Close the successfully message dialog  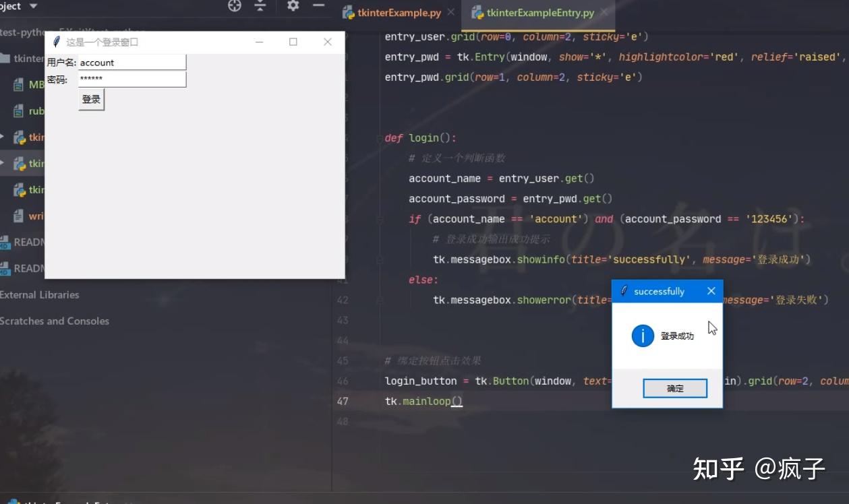point(711,291)
